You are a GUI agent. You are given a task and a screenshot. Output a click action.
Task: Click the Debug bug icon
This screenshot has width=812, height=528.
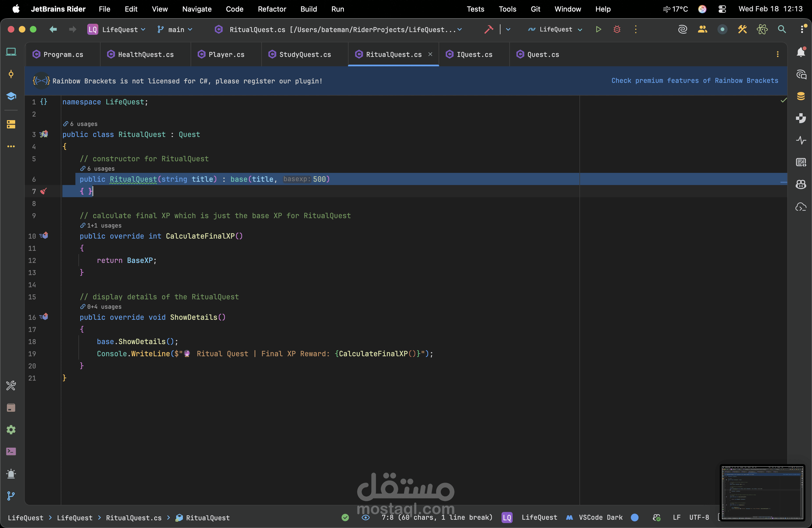point(616,29)
